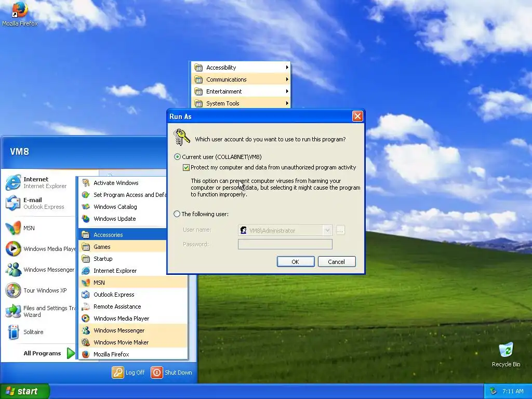Click the Log Off text button

[x=135, y=373]
